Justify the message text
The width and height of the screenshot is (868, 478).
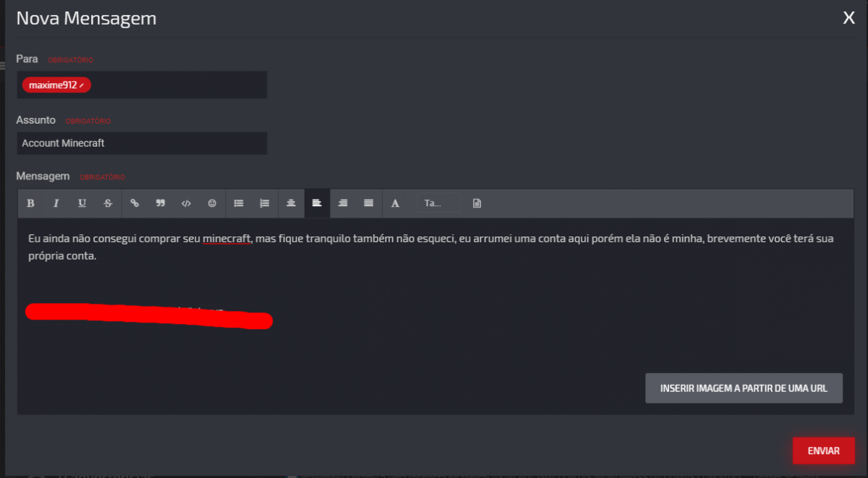click(x=369, y=203)
